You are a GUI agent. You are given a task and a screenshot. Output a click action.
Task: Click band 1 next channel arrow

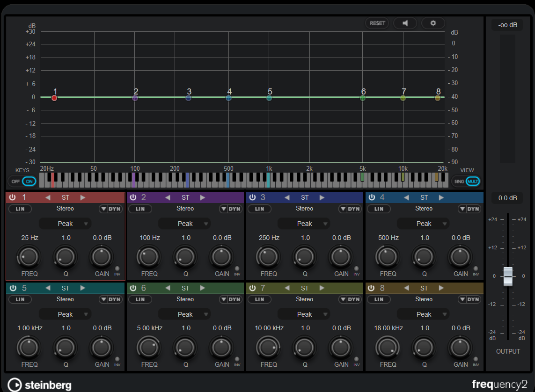click(x=82, y=197)
